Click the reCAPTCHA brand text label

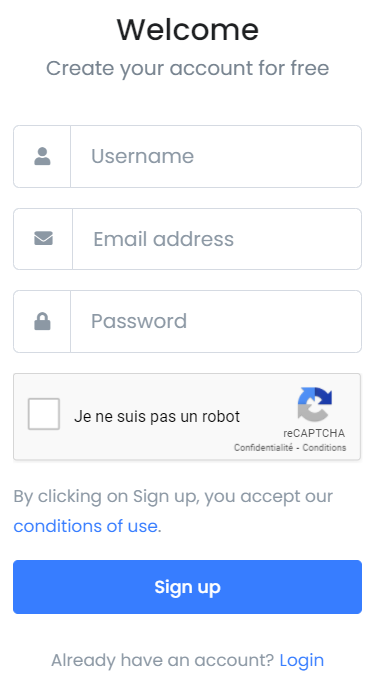click(314, 433)
